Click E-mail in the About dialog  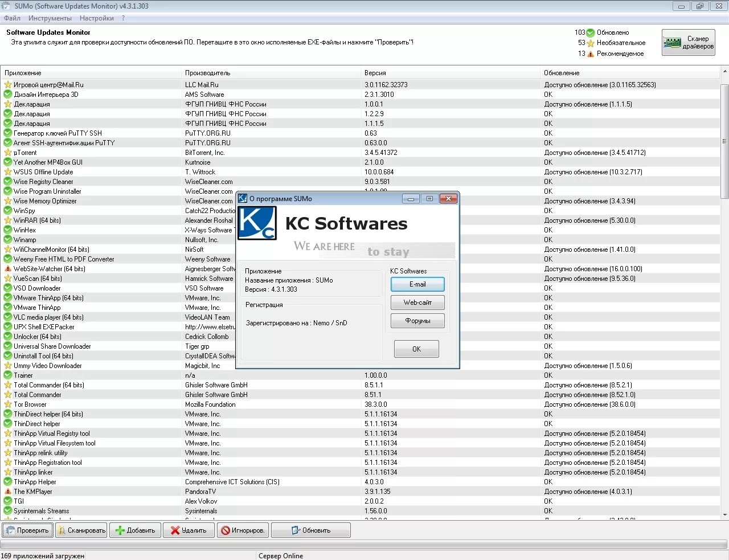tap(417, 284)
